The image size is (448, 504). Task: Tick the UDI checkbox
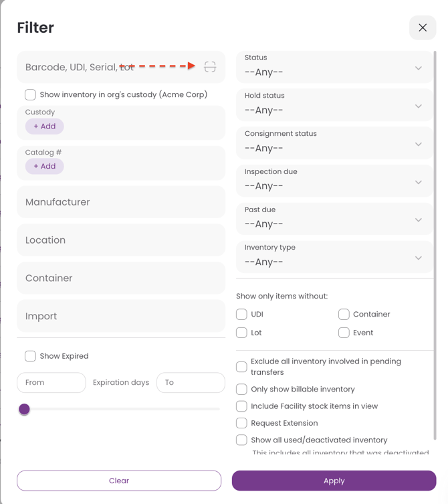pyautogui.click(x=241, y=315)
